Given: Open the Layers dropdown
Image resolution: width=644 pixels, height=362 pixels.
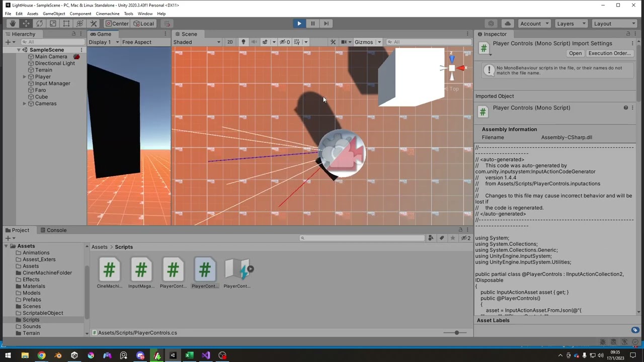Looking at the screenshot, I should (x=571, y=24).
